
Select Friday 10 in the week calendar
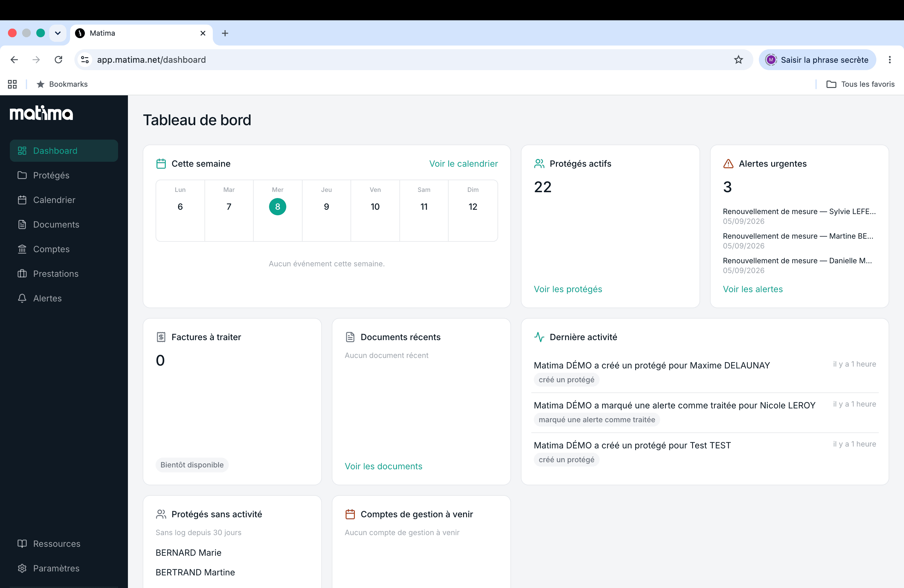[375, 210]
